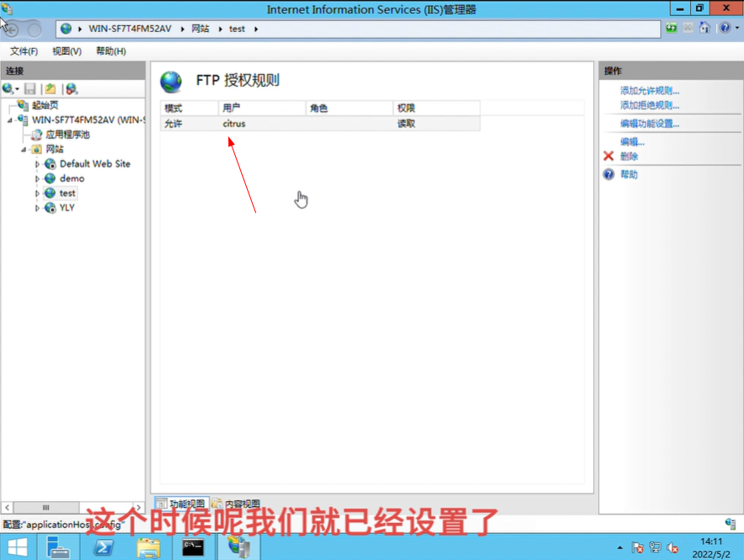Open the Windows Start button

17,547
